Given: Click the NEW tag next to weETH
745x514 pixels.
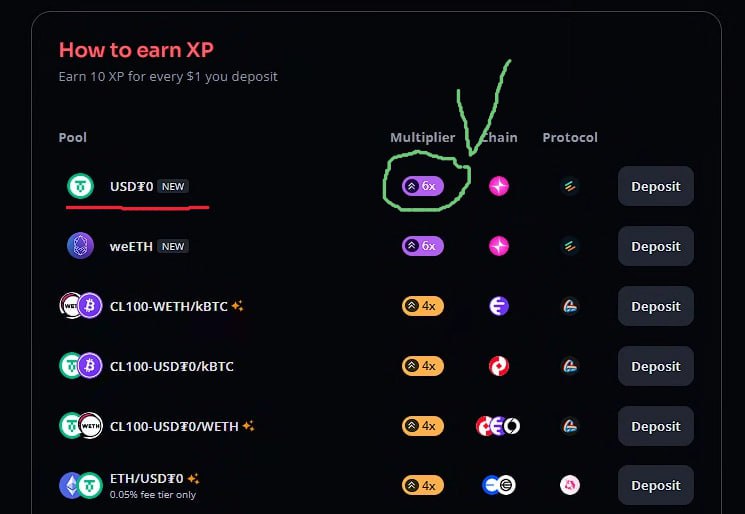Looking at the screenshot, I should [x=173, y=246].
